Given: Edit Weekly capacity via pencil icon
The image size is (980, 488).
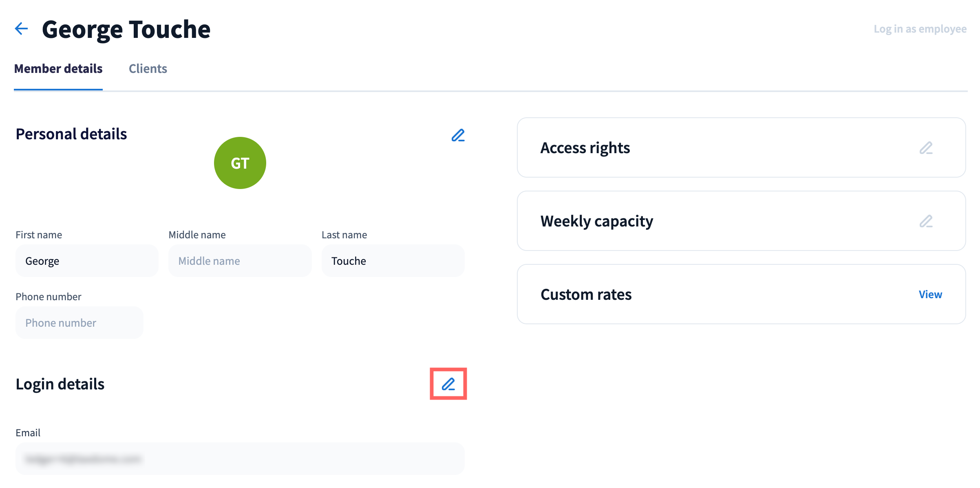Looking at the screenshot, I should [x=926, y=221].
